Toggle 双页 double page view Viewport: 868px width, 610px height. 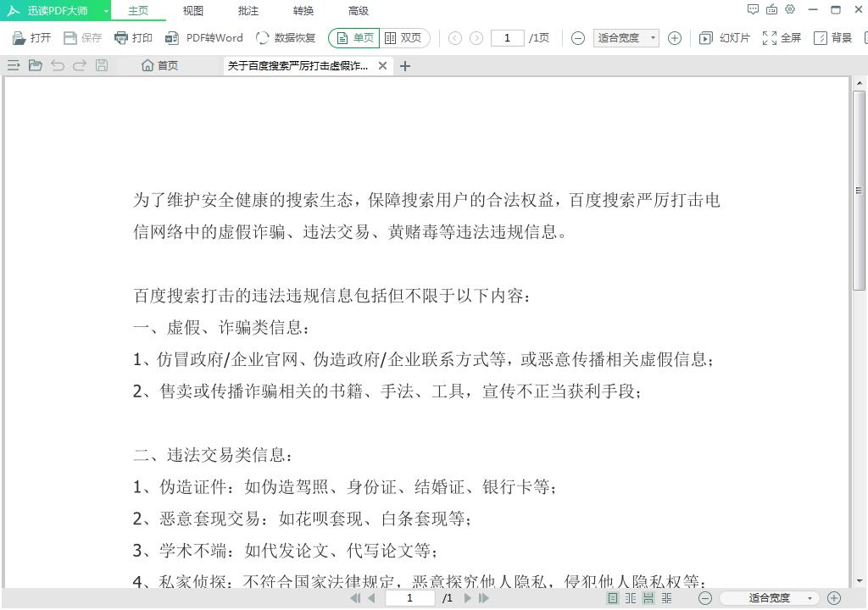point(403,38)
